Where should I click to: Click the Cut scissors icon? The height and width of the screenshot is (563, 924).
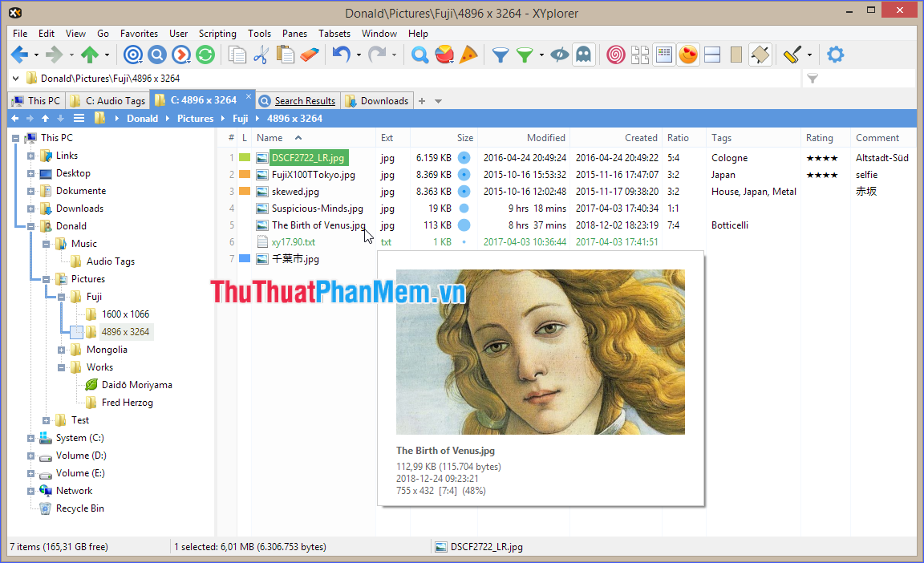pyautogui.click(x=261, y=55)
